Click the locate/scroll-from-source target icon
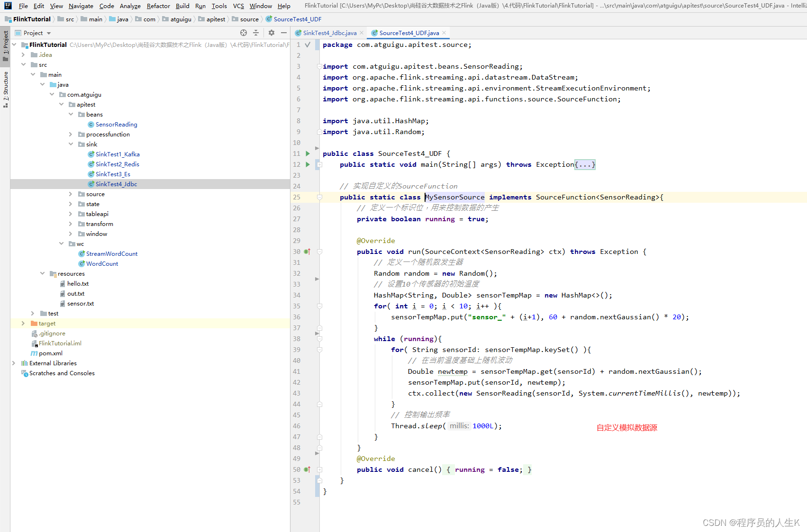The width and height of the screenshot is (807, 532). pyautogui.click(x=244, y=33)
